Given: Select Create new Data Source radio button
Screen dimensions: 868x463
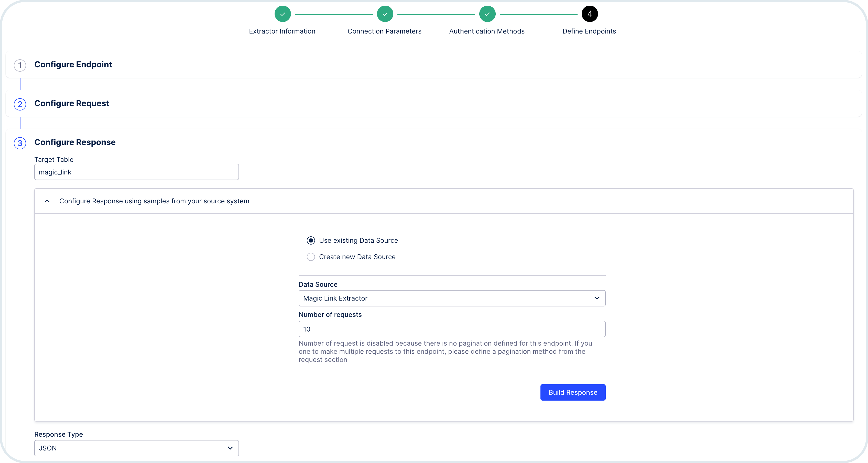Looking at the screenshot, I should tap(311, 257).
